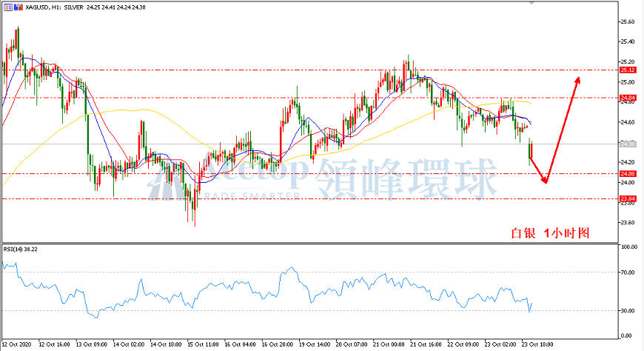
Task: Click the blue-red market depth icon
Action: point(19,7)
